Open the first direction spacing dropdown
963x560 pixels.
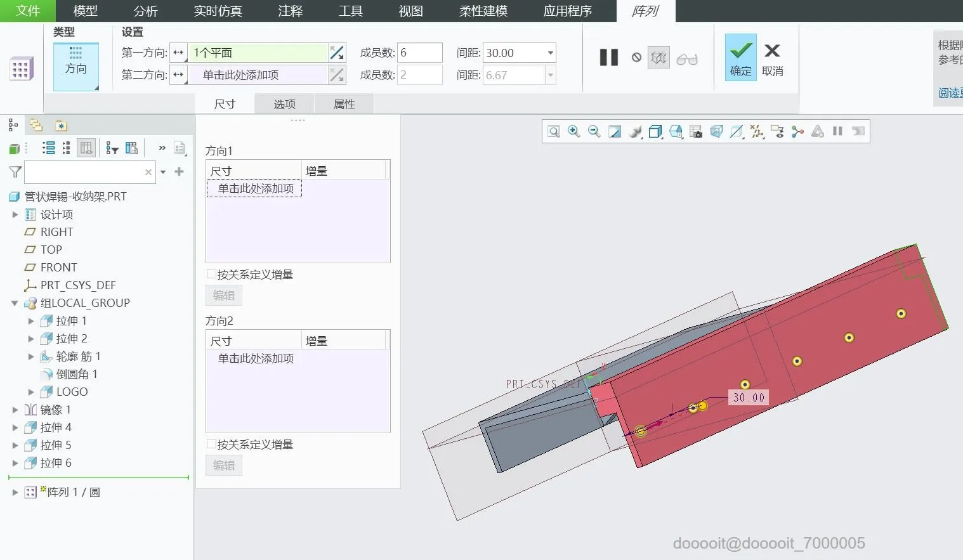[x=550, y=53]
